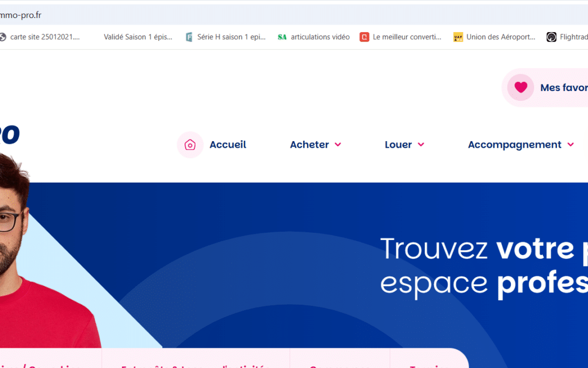Open the Accompagnement menu label
Image resolution: width=588 pixels, height=368 pixels.
514,144
